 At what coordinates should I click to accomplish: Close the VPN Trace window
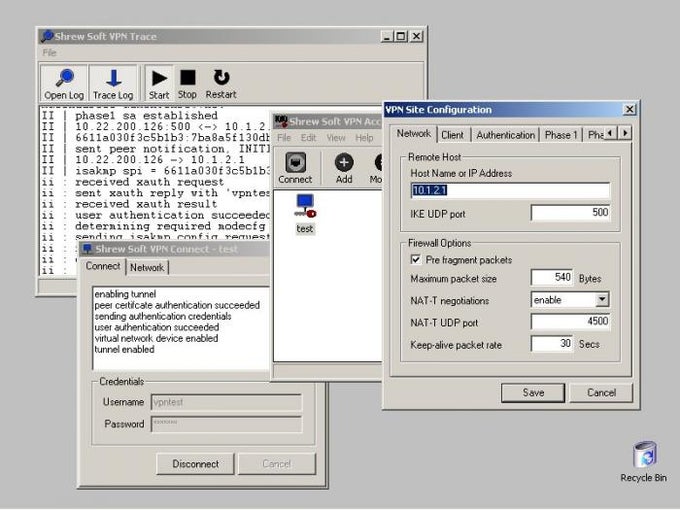coord(416,36)
